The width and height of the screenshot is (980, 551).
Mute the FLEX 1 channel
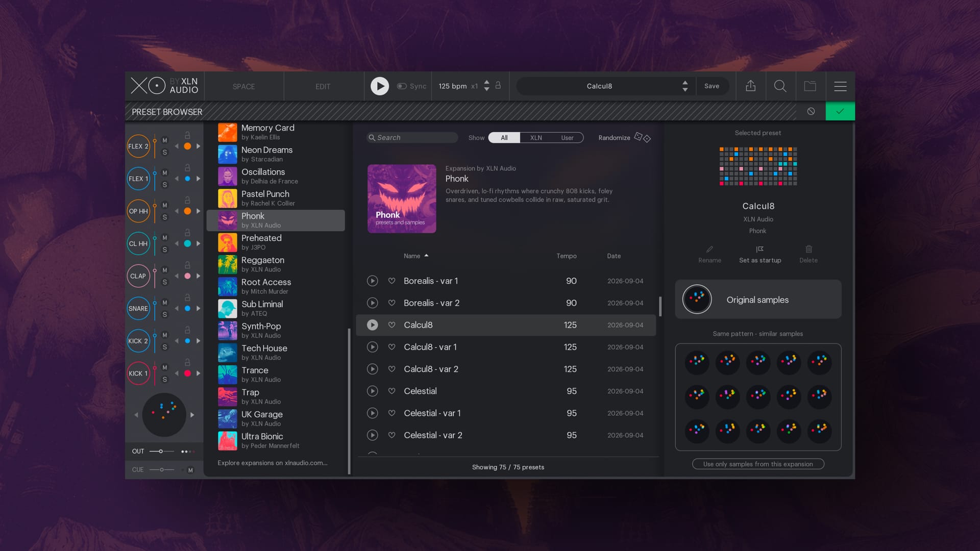(165, 173)
